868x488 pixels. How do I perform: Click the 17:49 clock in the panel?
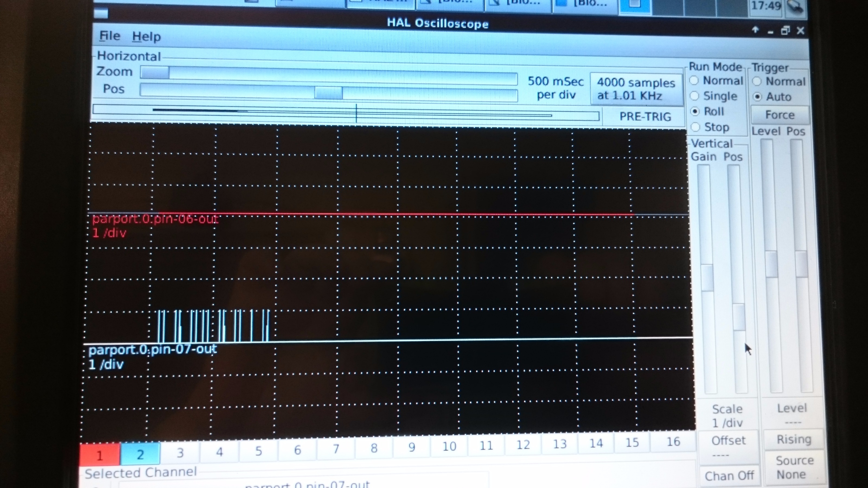[x=766, y=6]
